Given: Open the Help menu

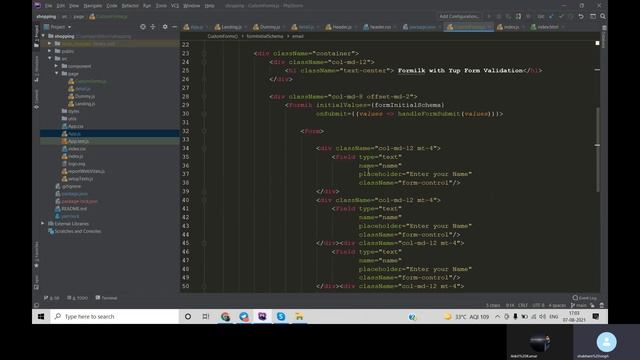Looking at the screenshot, I should pos(209,6).
